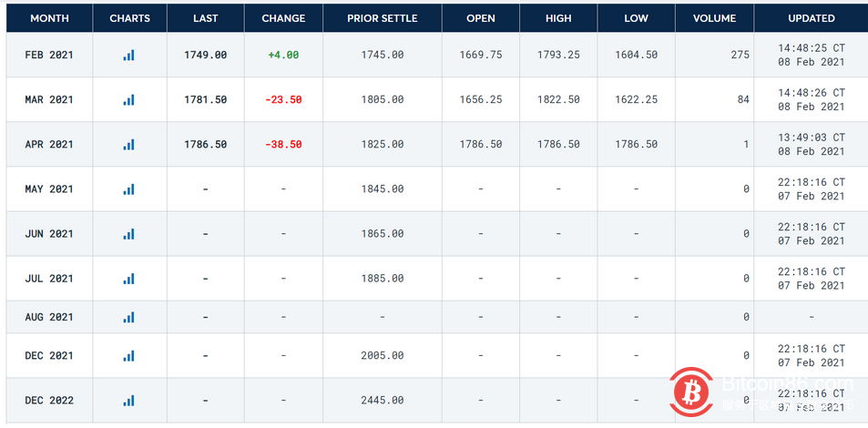868x428 pixels.
Task: Open the chart icon for JUN 2021
Action: (129, 233)
